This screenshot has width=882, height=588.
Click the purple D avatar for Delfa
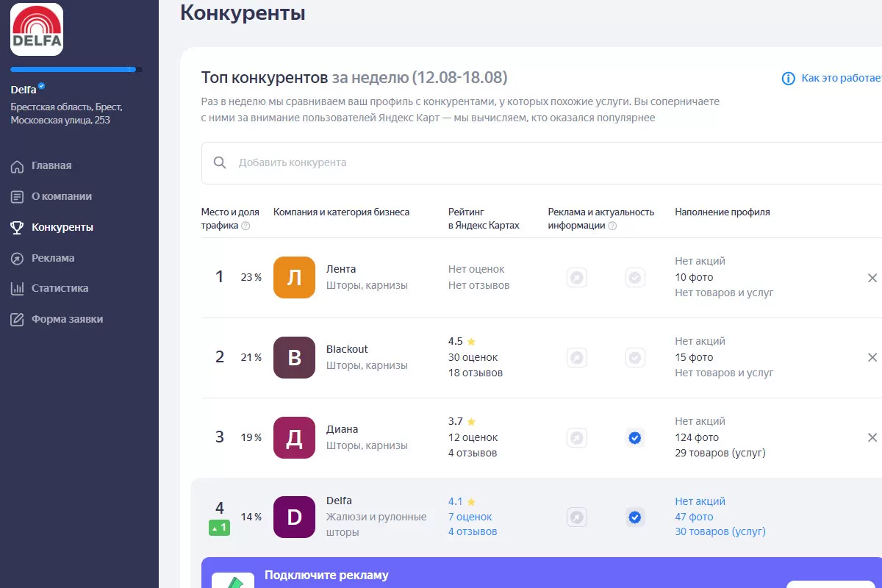(294, 517)
